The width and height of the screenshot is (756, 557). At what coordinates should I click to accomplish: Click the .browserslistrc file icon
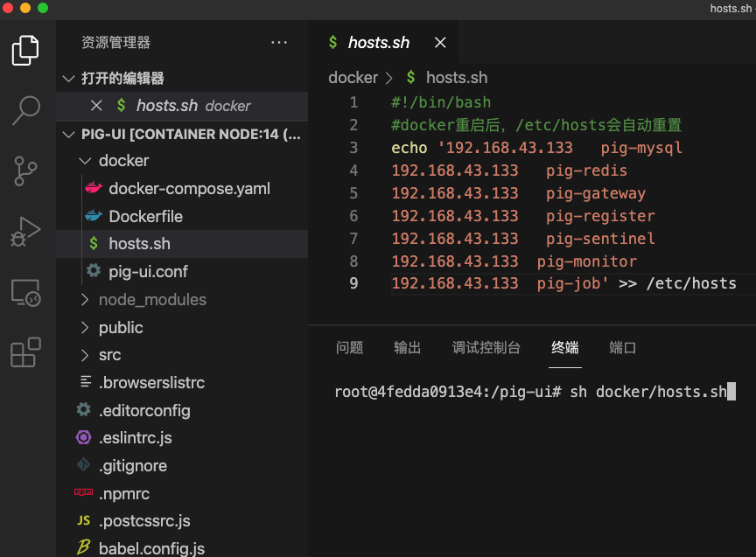point(86,381)
